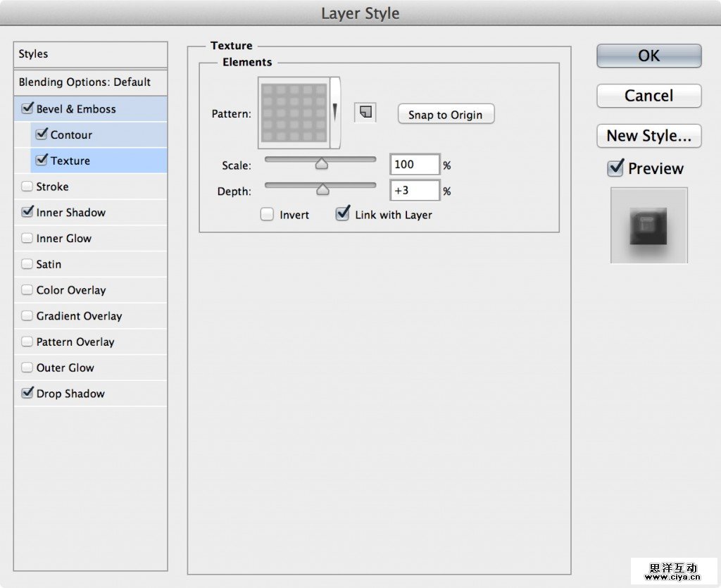
Task: Toggle the Preview checkbox
Action: pyautogui.click(x=615, y=168)
